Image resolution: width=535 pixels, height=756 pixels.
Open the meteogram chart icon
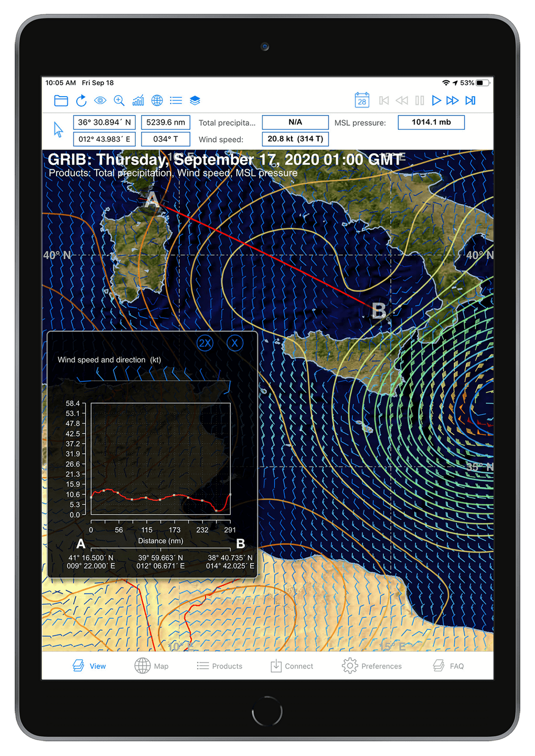click(x=138, y=101)
